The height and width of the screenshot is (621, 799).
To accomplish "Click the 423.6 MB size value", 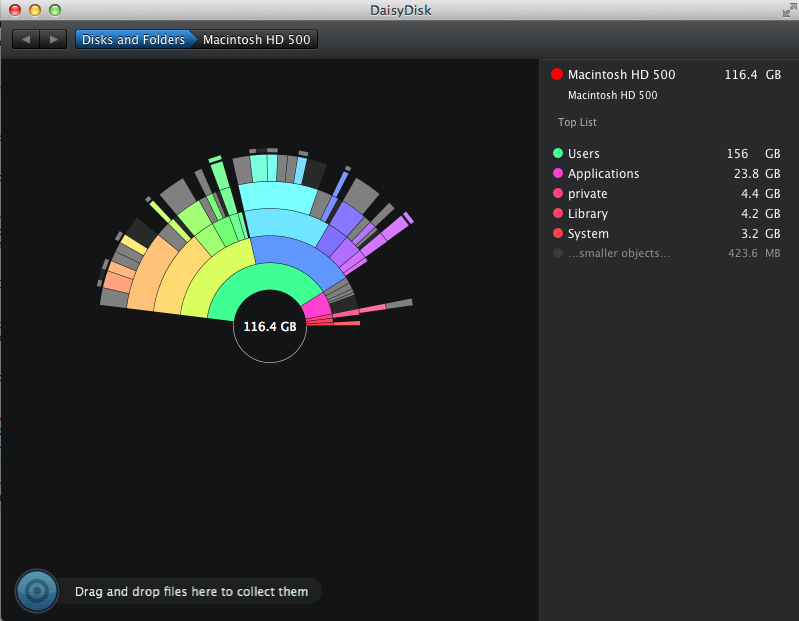I will point(754,253).
